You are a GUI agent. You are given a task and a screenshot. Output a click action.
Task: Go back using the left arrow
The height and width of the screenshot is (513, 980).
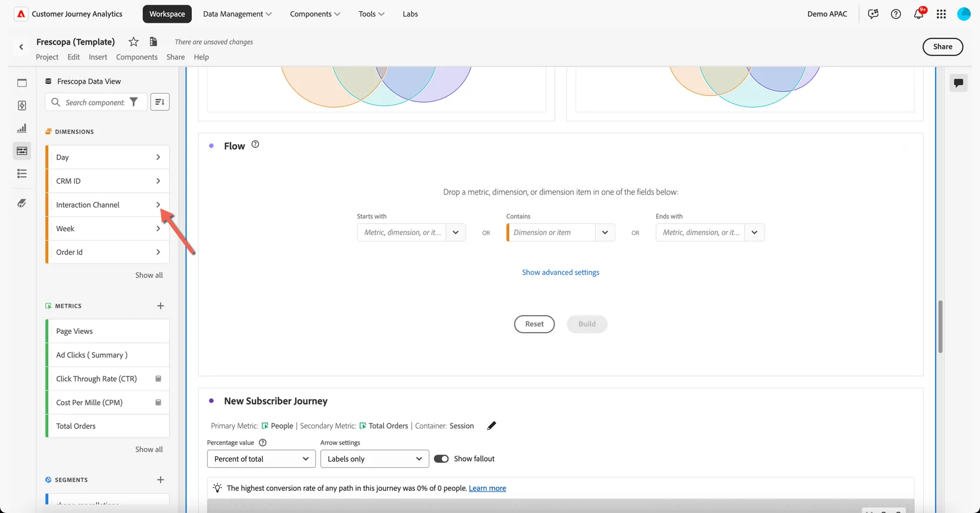coord(21,47)
